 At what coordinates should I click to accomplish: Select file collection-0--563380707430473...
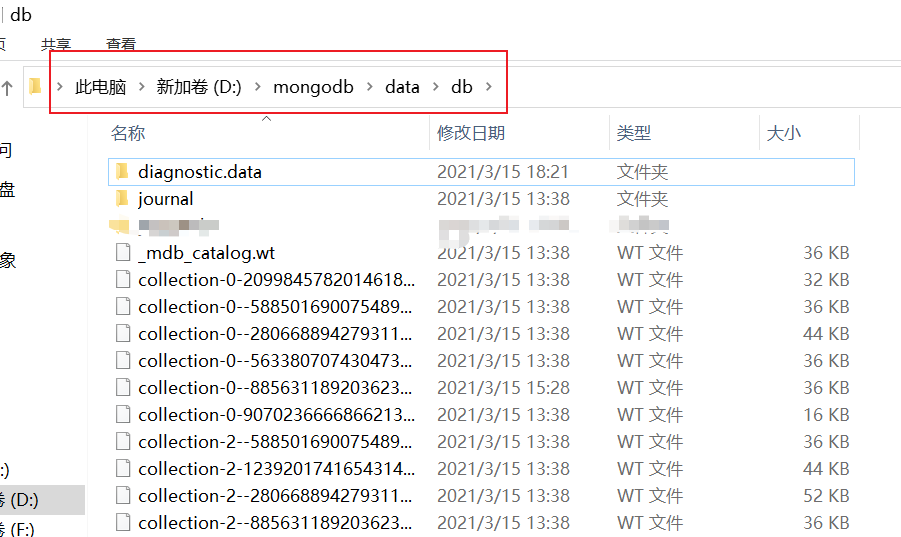(275, 361)
